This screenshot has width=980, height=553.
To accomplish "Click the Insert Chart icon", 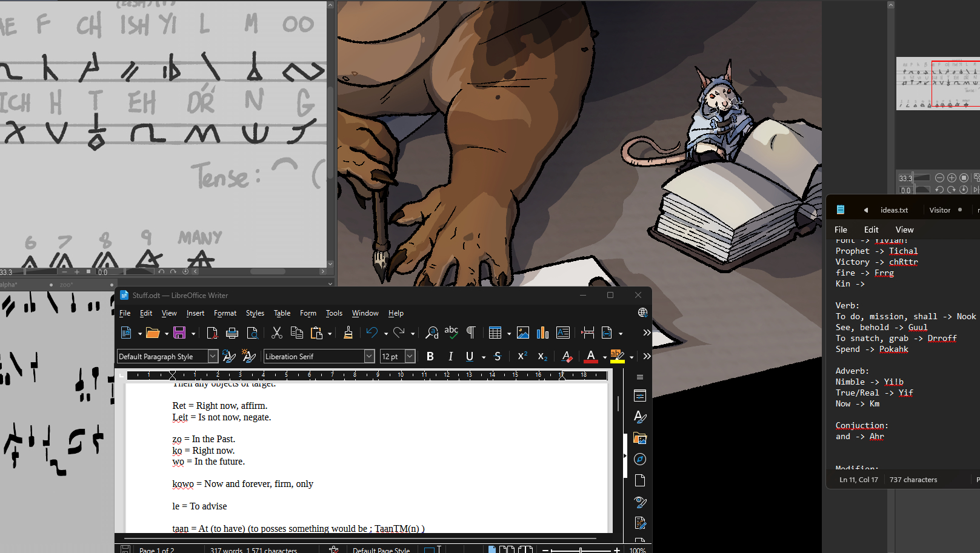I will pos(542,333).
